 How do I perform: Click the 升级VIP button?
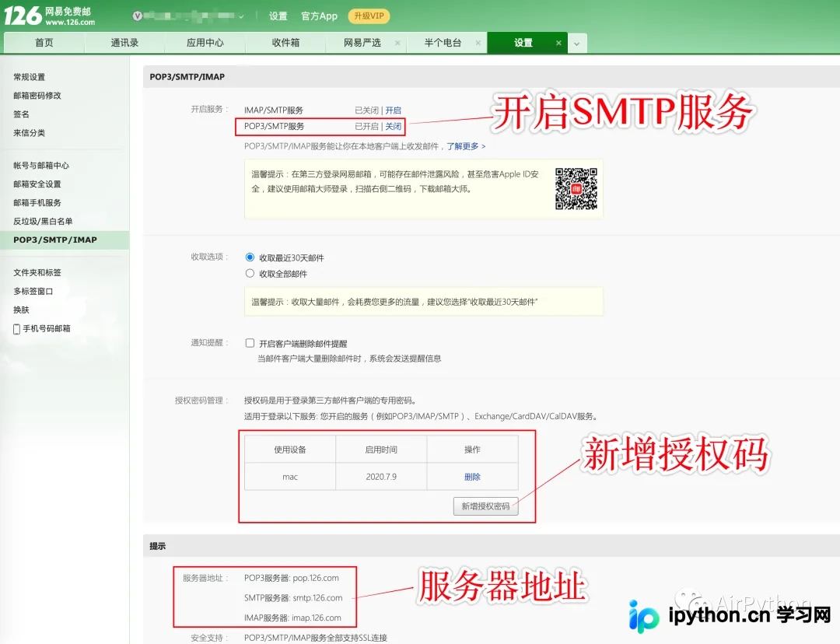pyautogui.click(x=369, y=16)
